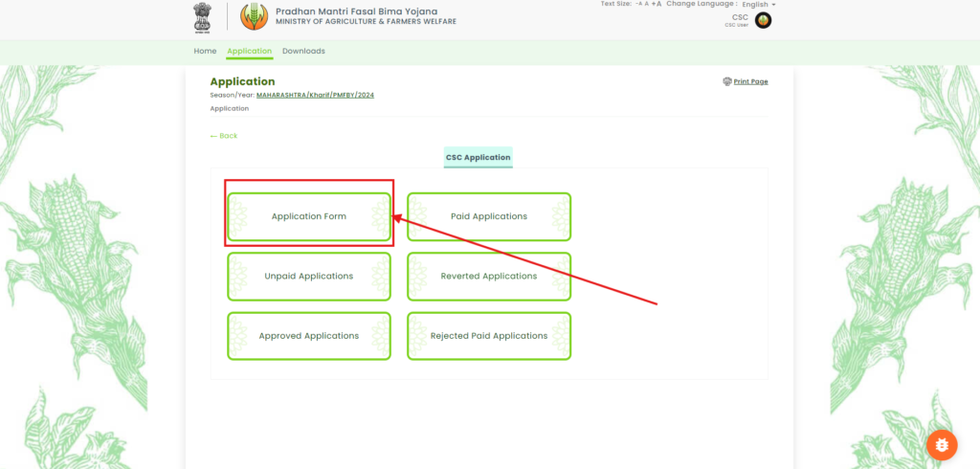This screenshot has height=469, width=980.
Task: Open the CSC user avatar icon
Action: point(763,20)
